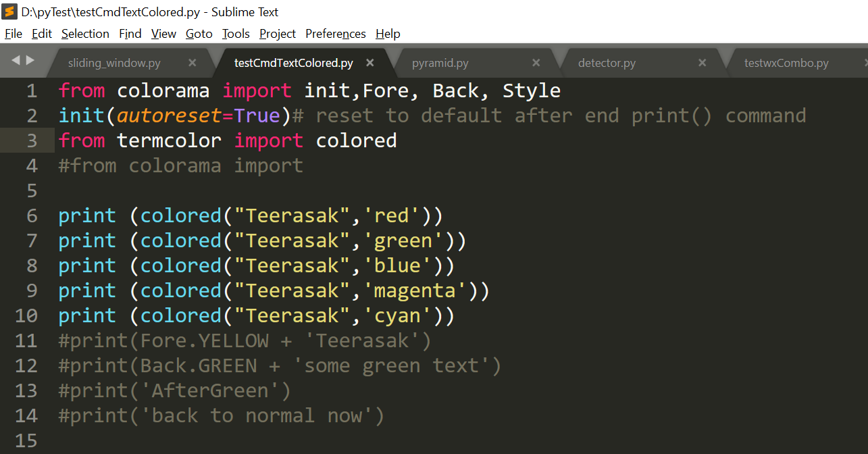Close the sliding_window.py tab with its X
Screen dimensions: 868x454
[192, 62]
